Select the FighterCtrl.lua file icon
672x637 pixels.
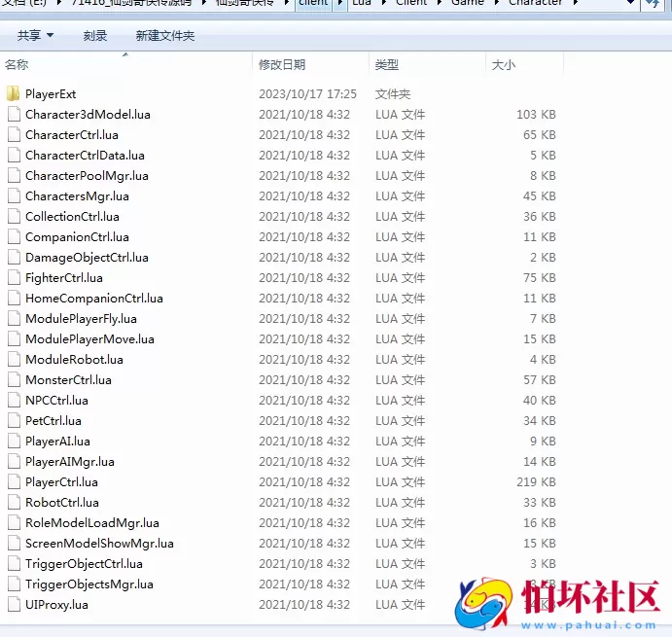tap(14, 278)
